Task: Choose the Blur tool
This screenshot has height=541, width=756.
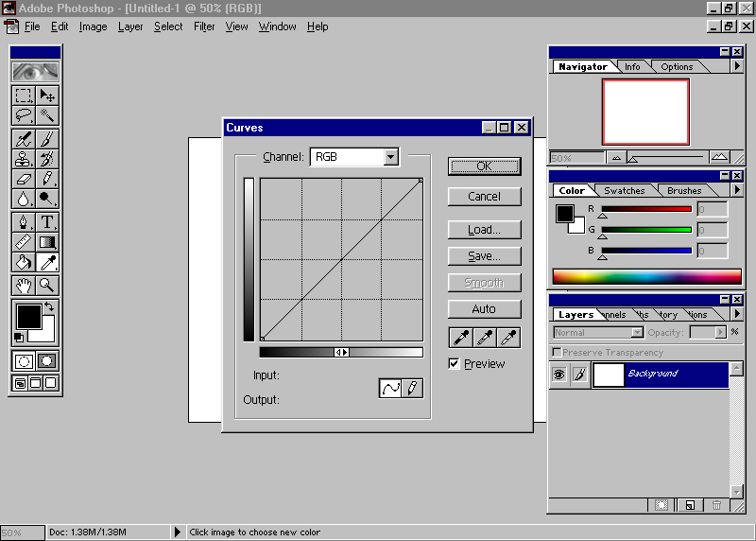Action: pyautogui.click(x=23, y=199)
